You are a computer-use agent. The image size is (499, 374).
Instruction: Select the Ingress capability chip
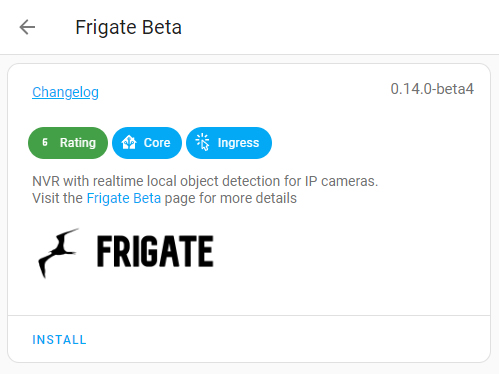(229, 143)
